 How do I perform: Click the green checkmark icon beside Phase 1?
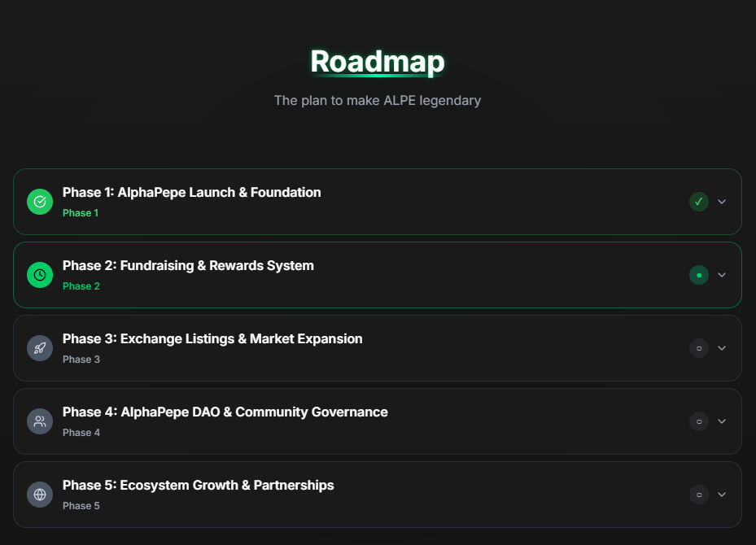pos(40,202)
